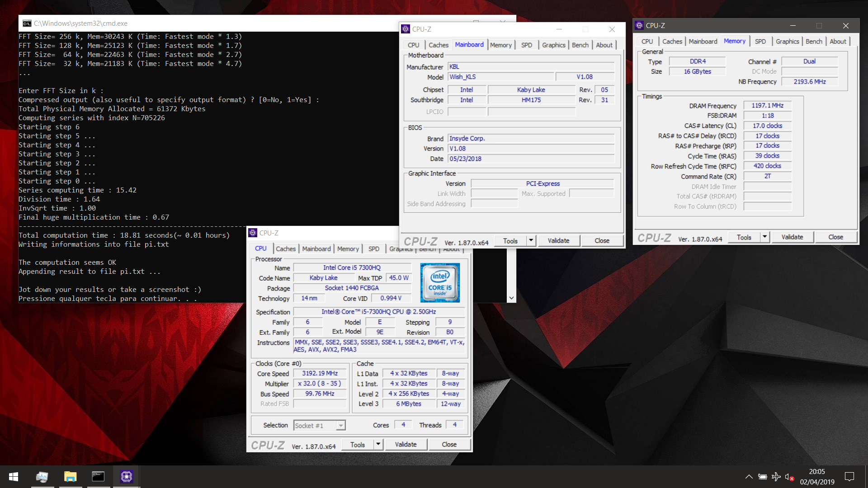The width and height of the screenshot is (868, 488).
Task: Select the Caches tab in the Memory window
Action: (672, 41)
